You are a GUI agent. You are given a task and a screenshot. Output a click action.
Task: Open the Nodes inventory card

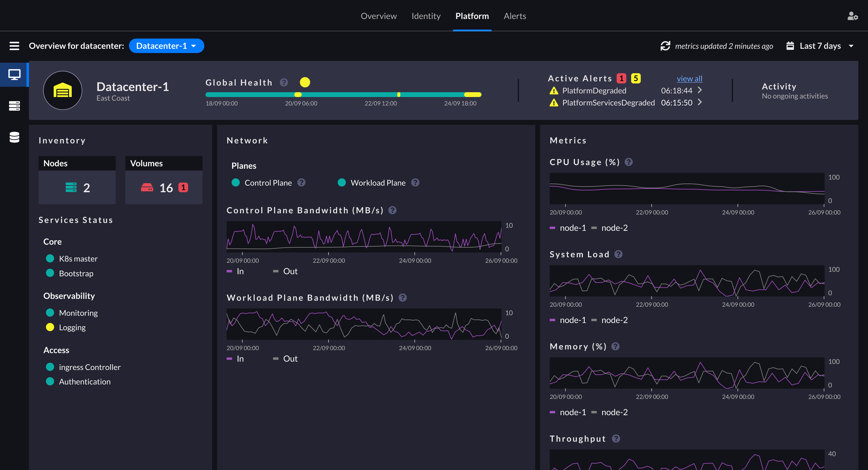click(x=77, y=180)
